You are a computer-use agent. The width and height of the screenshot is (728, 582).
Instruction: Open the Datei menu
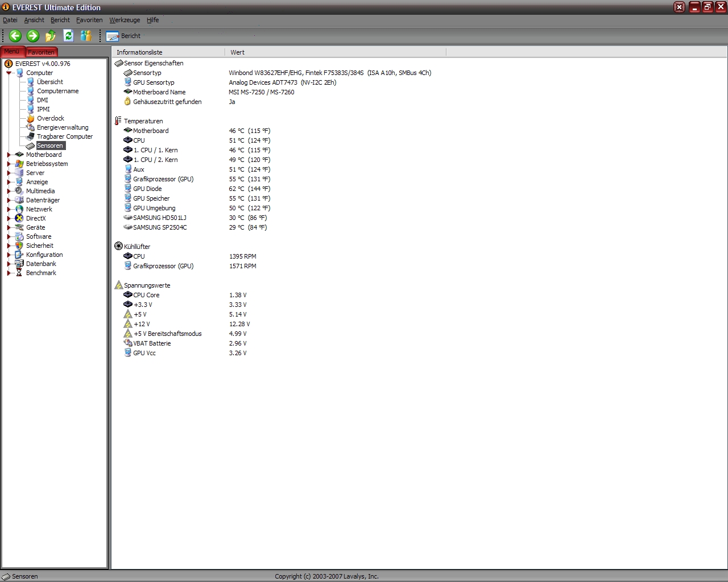10,20
